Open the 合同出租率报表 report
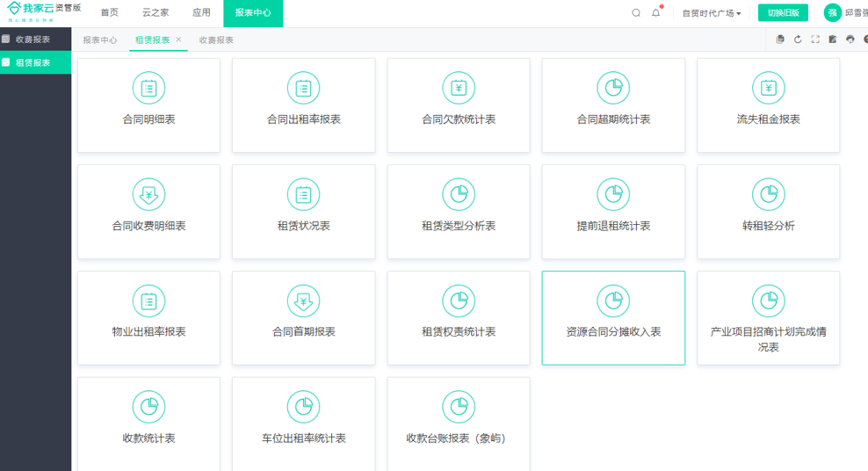Viewport: 868px width, 471px height. tap(303, 105)
